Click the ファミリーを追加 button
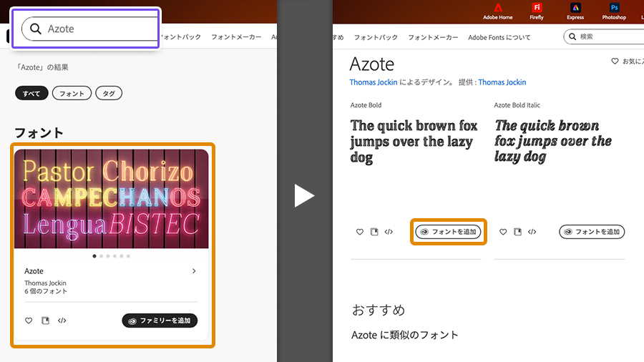The image size is (644, 362). coord(160,321)
